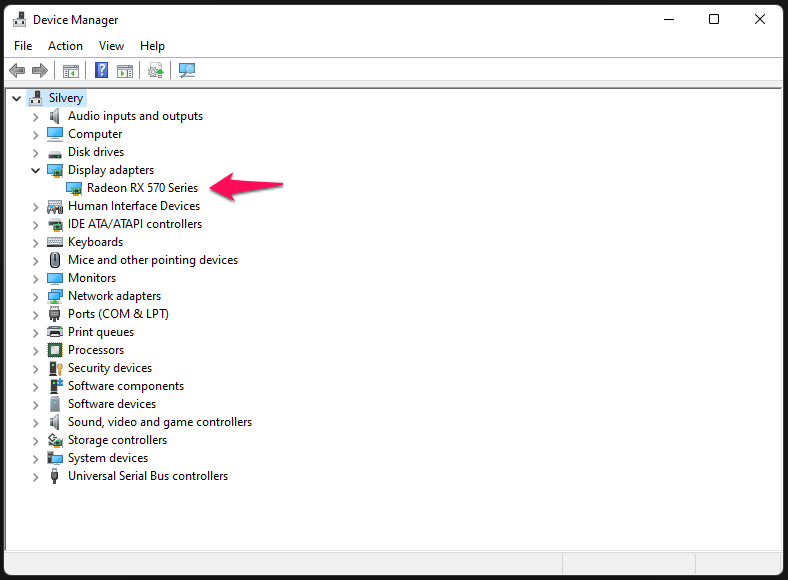Collapse the Silvery root node
Viewport: 788px width, 580px height.
click(17, 99)
